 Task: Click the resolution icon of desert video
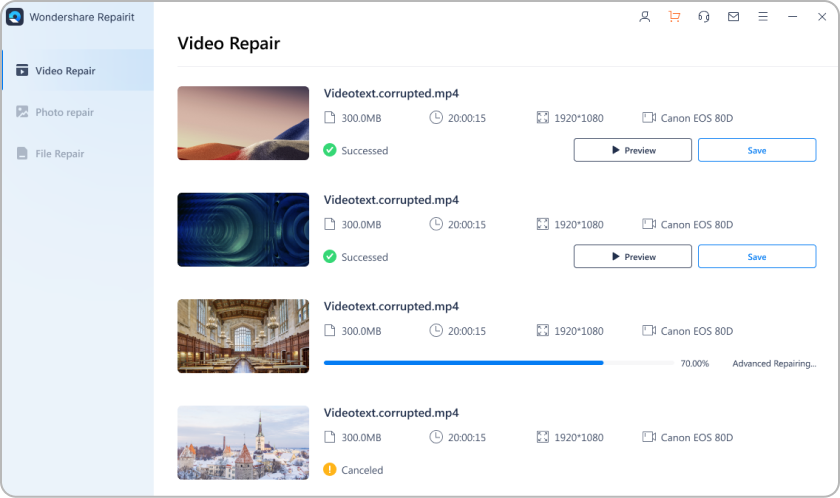(x=543, y=117)
